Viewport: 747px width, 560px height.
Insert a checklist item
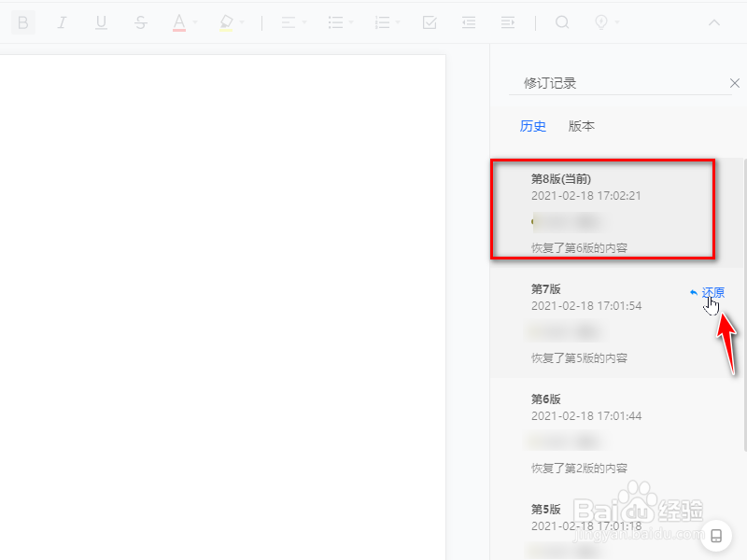click(x=430, y=22)
